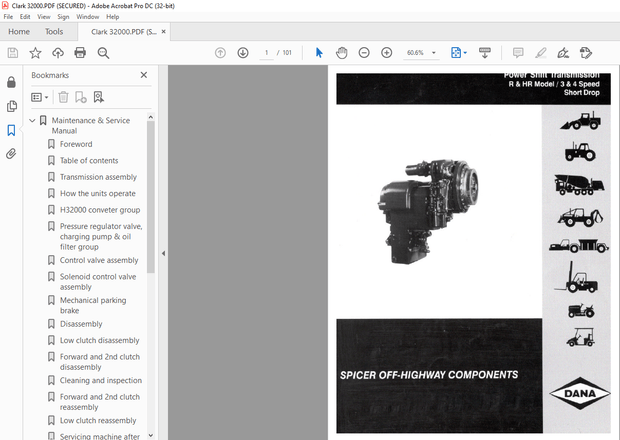Zoom out with the minus icon
620x440 pixels.
(x=364, y=53)
